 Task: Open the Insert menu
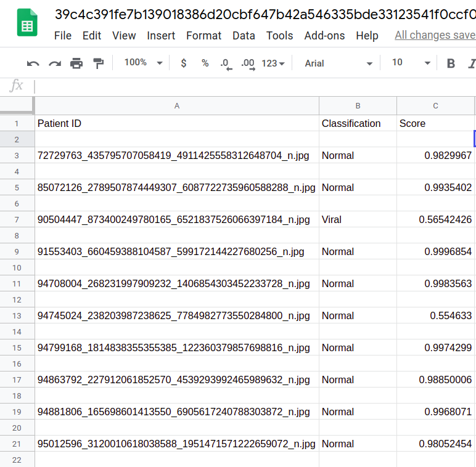click(161, 36)
